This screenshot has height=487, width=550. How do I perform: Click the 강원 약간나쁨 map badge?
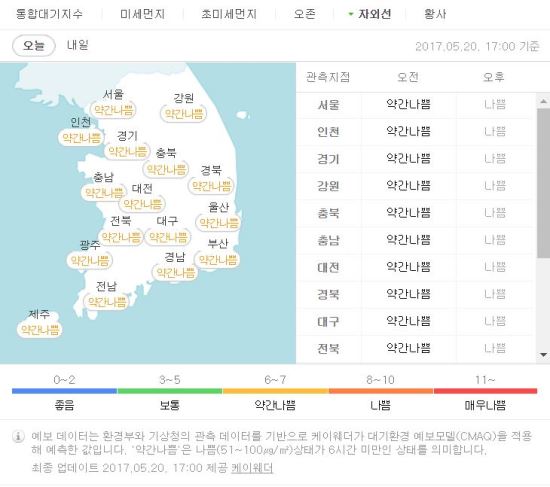point(183,114)
